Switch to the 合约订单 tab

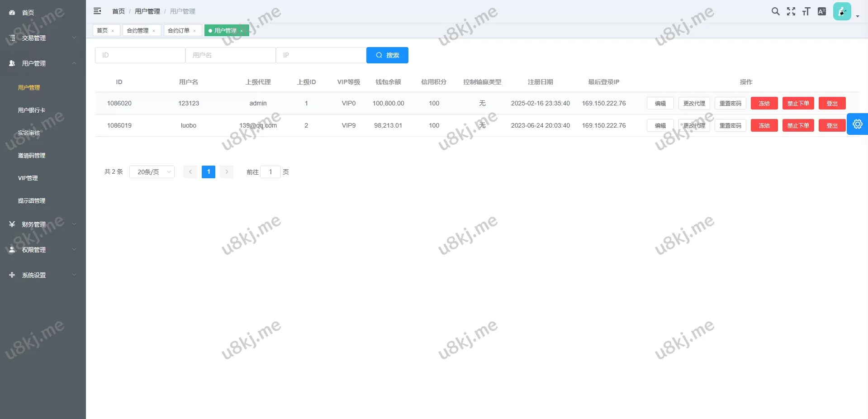pyautogui.click(x=179, y=31)
